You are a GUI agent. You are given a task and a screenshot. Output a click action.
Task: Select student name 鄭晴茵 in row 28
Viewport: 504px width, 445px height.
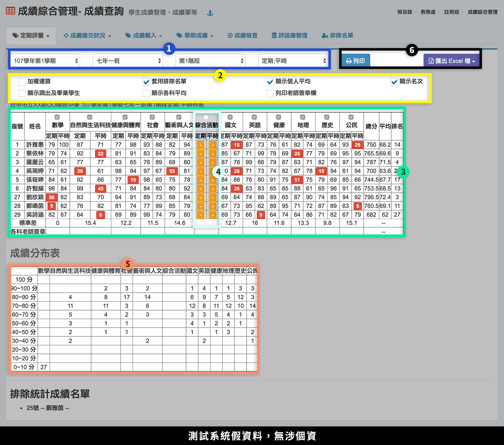coord(35,206)
